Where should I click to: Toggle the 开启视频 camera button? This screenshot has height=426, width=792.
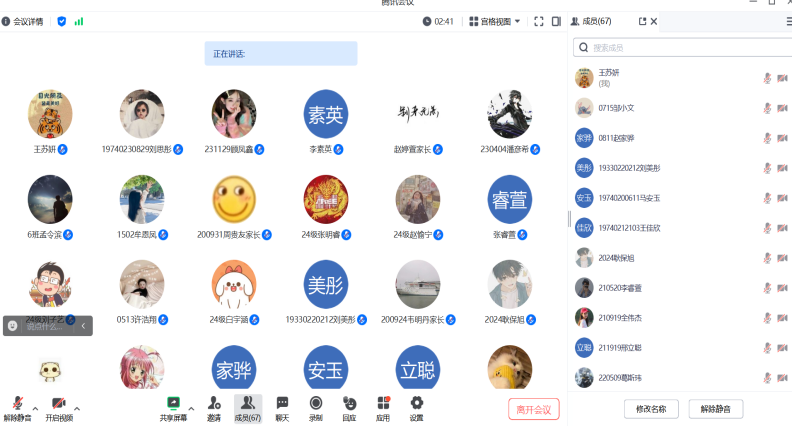(59, 404)
